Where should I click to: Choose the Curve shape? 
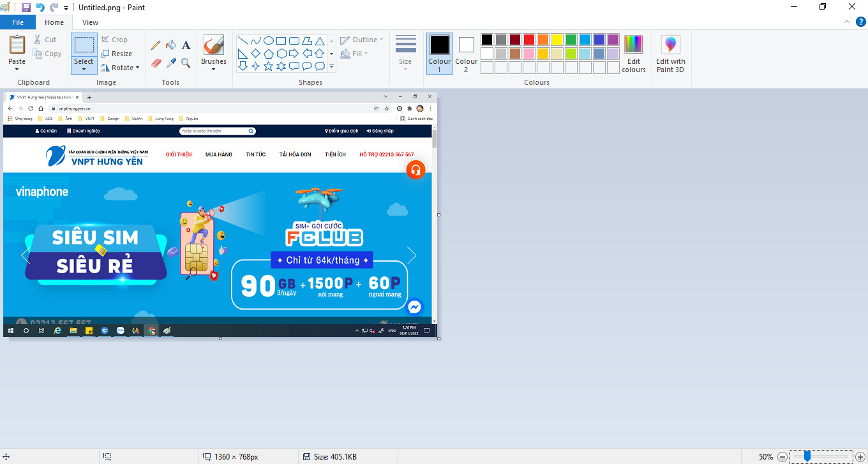point(256,40)
